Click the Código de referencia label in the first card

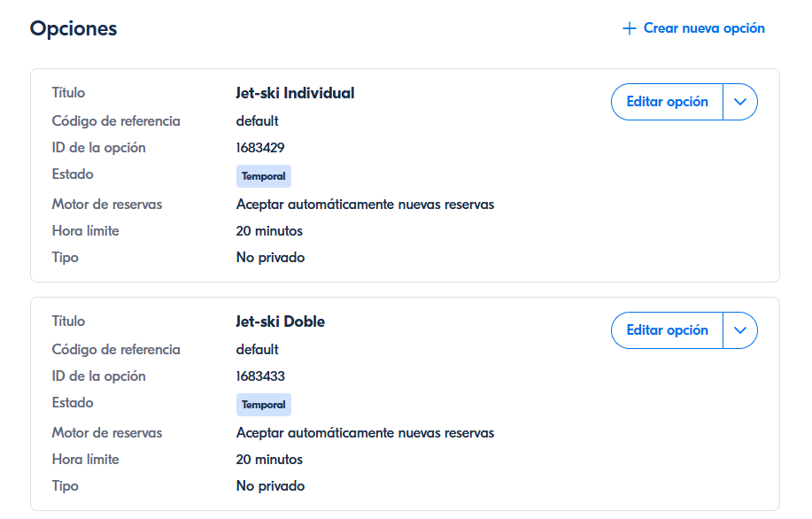coord(116,121)
